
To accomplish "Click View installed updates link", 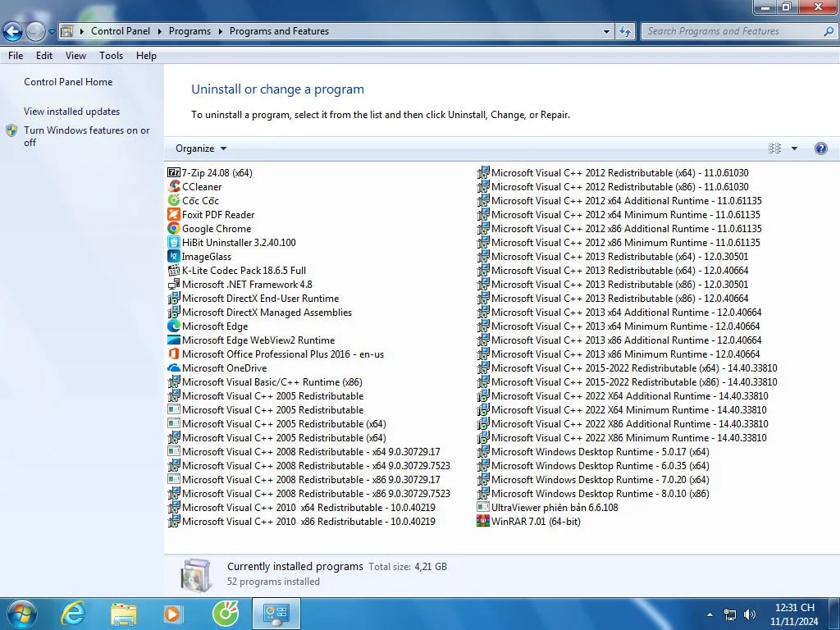I will 71,112.
